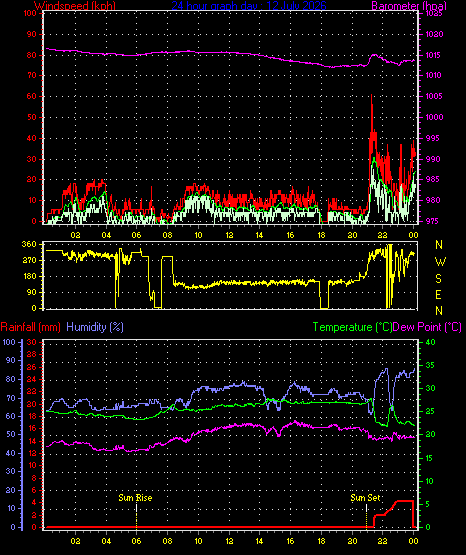Click the '995' value on the barometer axis
The image size is (466, 555).
433,138
